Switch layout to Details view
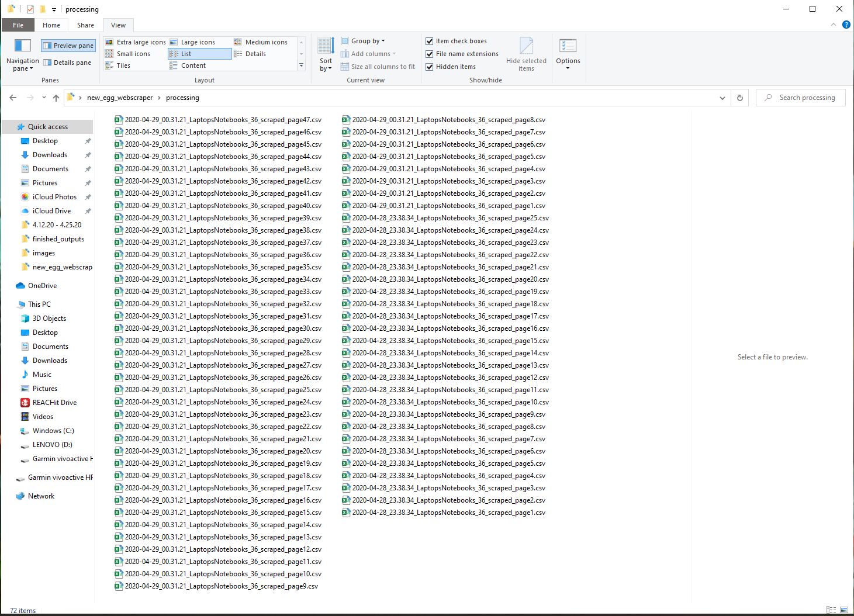This screenshot has height=616, width=854. point(250,54)
